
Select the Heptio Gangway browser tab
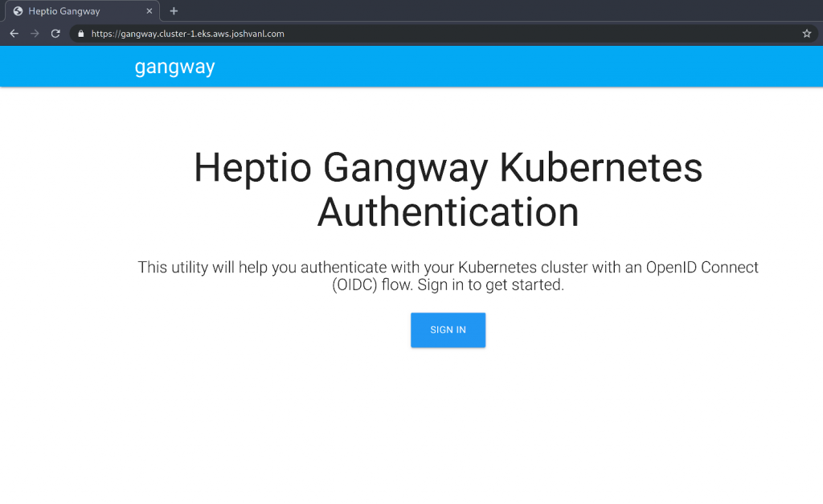click(x=82, y=11)
